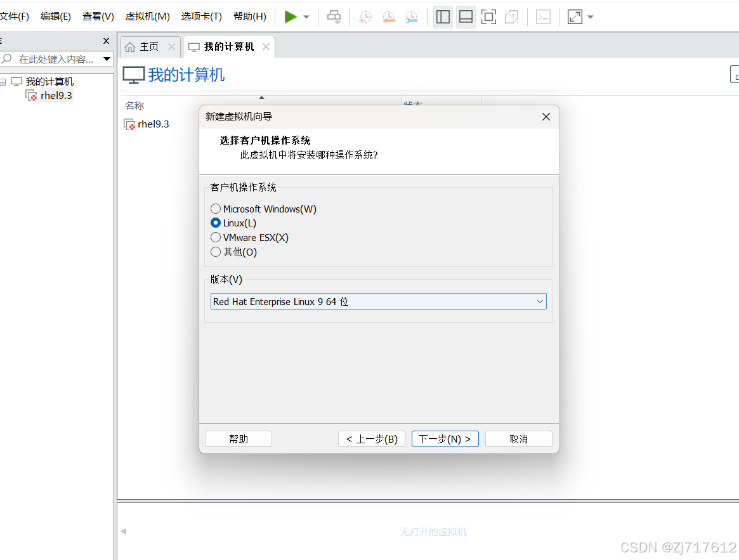Viewport: 739px width, 560px height.
Task: Open the Tabs (选项卡) menu
Action: click(x=201, y=16)
